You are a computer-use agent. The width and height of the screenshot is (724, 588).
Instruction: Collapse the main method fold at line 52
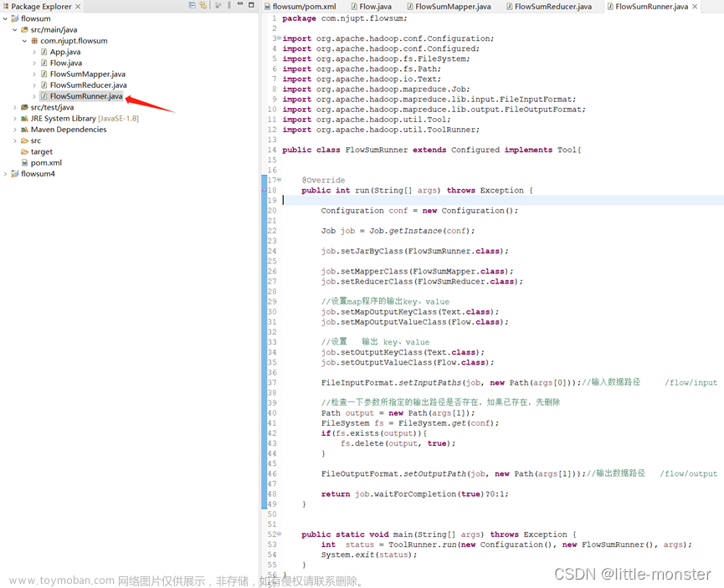279,534
